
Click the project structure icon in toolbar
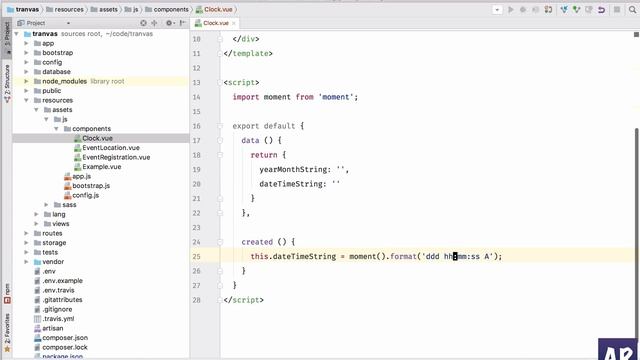[x=617, y=9]
